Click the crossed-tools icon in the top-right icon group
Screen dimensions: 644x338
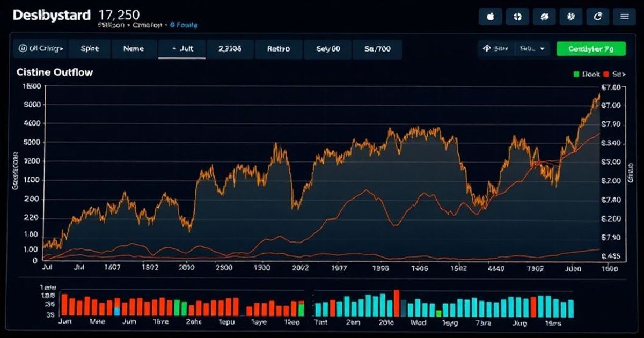544,17
